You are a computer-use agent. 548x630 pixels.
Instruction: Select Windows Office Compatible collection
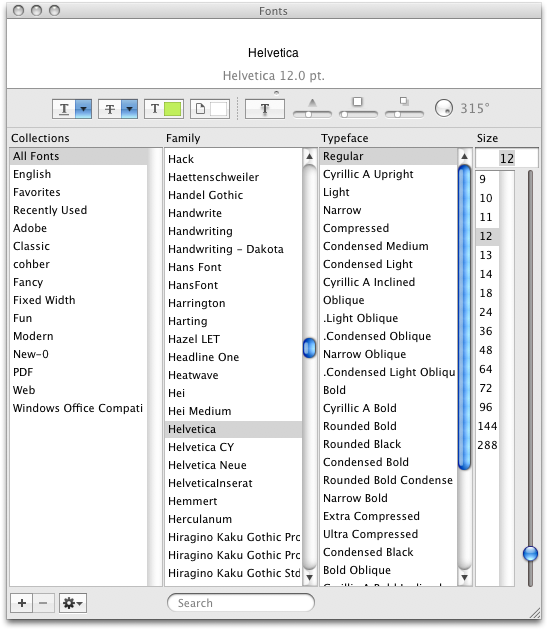pos(79,408)
